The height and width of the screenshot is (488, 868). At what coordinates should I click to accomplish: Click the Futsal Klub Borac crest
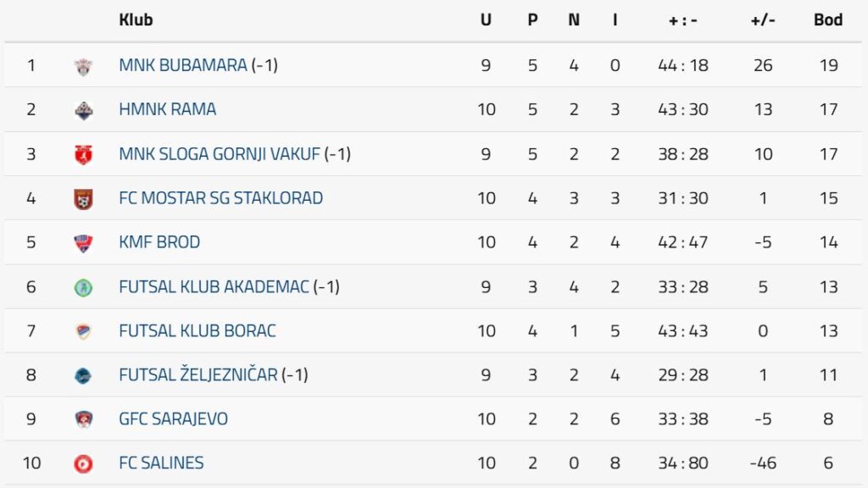pyautogui.click(x=83, y=331)
